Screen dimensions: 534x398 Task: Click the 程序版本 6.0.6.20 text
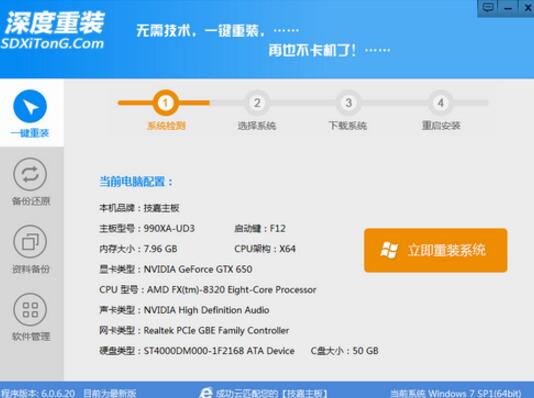38,393
